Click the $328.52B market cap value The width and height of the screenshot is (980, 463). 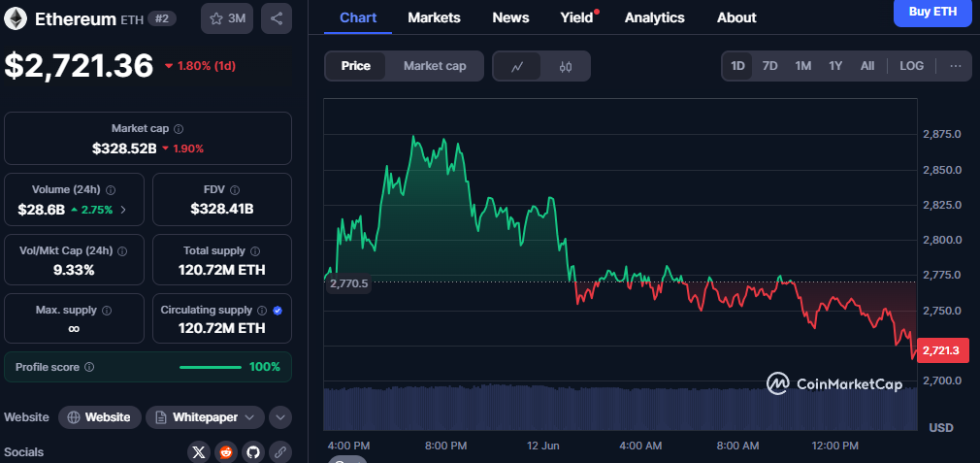tap(124, 149)
